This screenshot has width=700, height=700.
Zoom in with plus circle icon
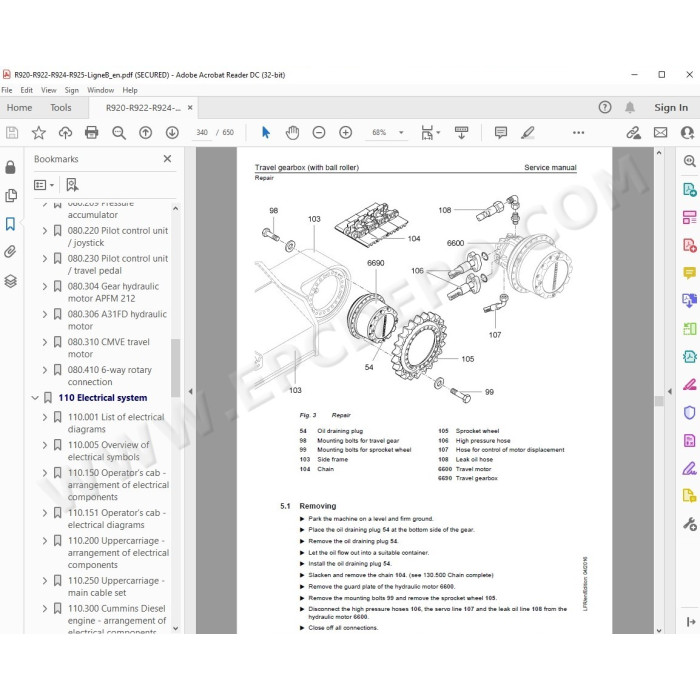click(346, 133)
